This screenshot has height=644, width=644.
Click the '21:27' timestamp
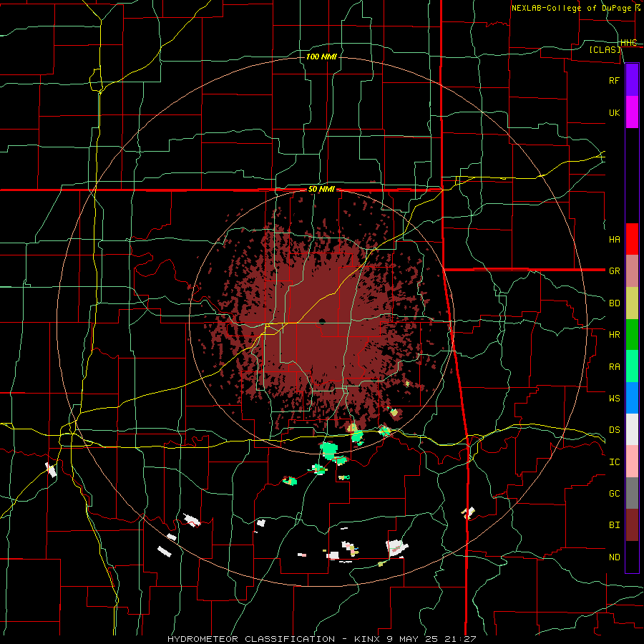coord(460,639)
